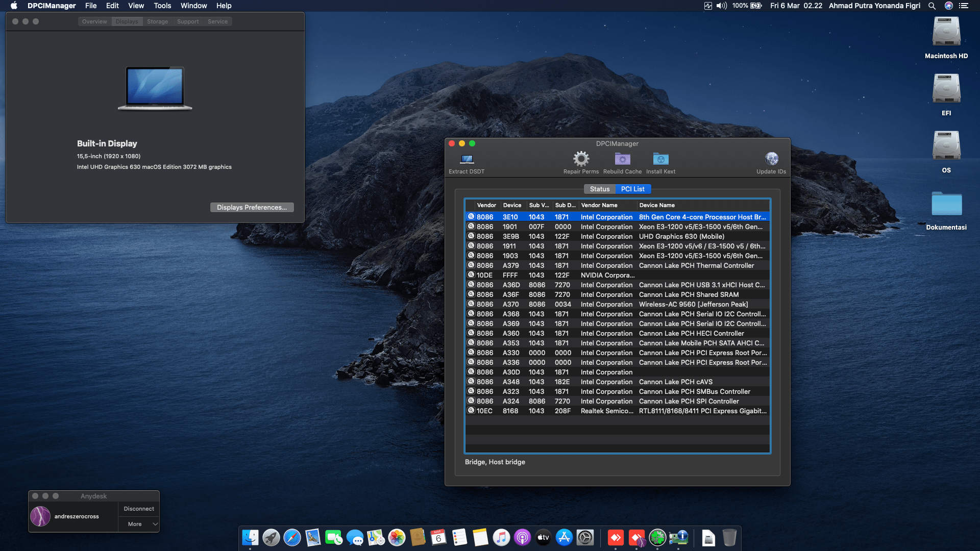980x551 pixels.
Task: Open the Apple menu
Action: pyautogui.click(x=14, y=6)
